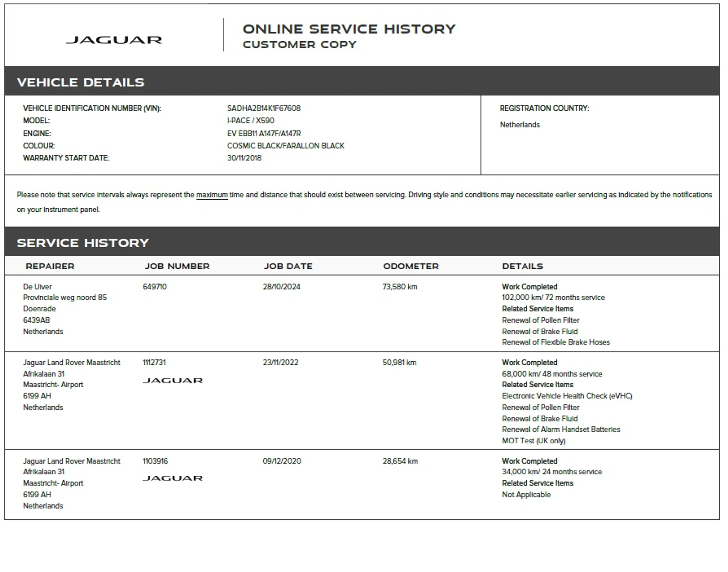Select 'Work Completed' in the 09/12/2020 entry
Image resolution: width=728 pixels, height=572 pixels.
tap(529, 461)
